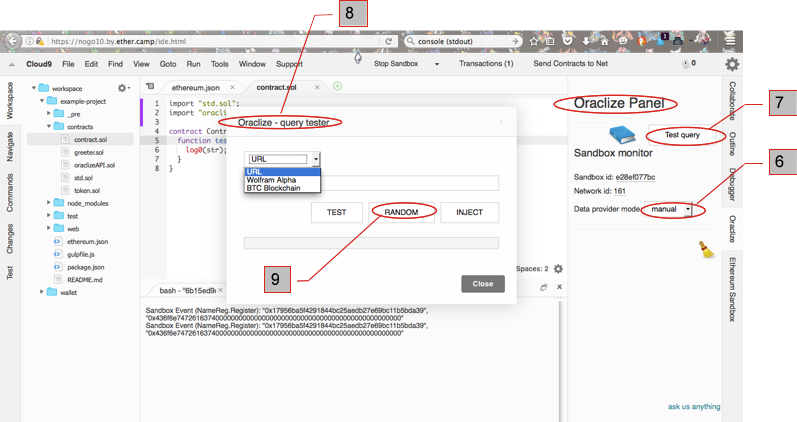Click the Pocket icon in browser toolbar
Image resolution: width=797 pixels, height=422 pixels.
(568, 41)
